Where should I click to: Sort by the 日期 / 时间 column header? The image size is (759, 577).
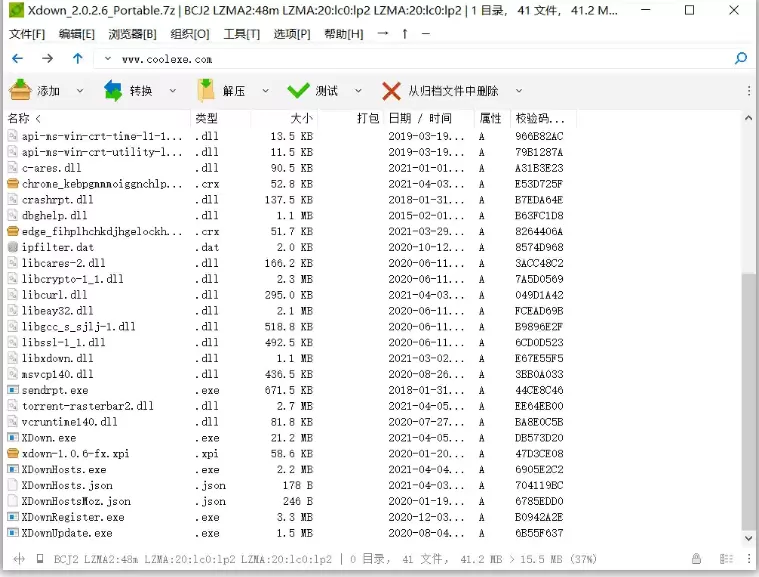(x=427, y=118)
